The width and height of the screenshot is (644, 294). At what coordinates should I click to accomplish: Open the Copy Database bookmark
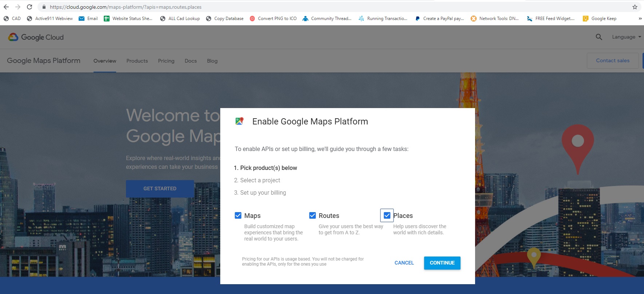tap(225, 19)
